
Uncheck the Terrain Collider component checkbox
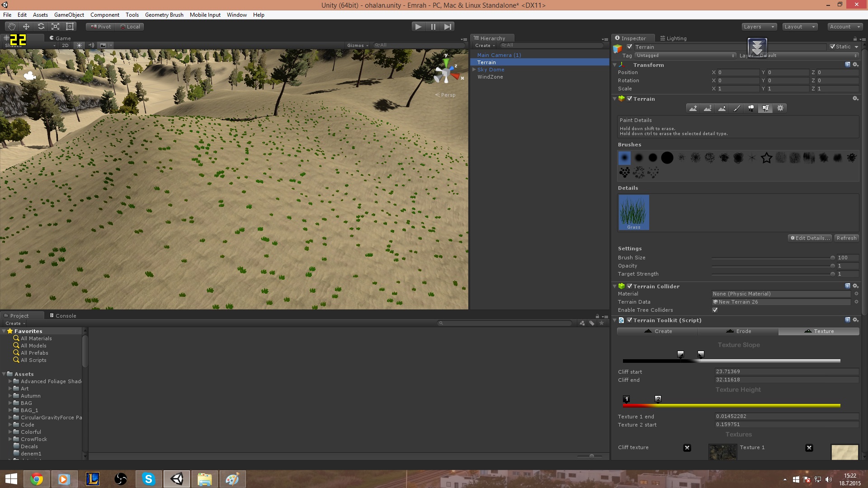click(x=629, y=286)
